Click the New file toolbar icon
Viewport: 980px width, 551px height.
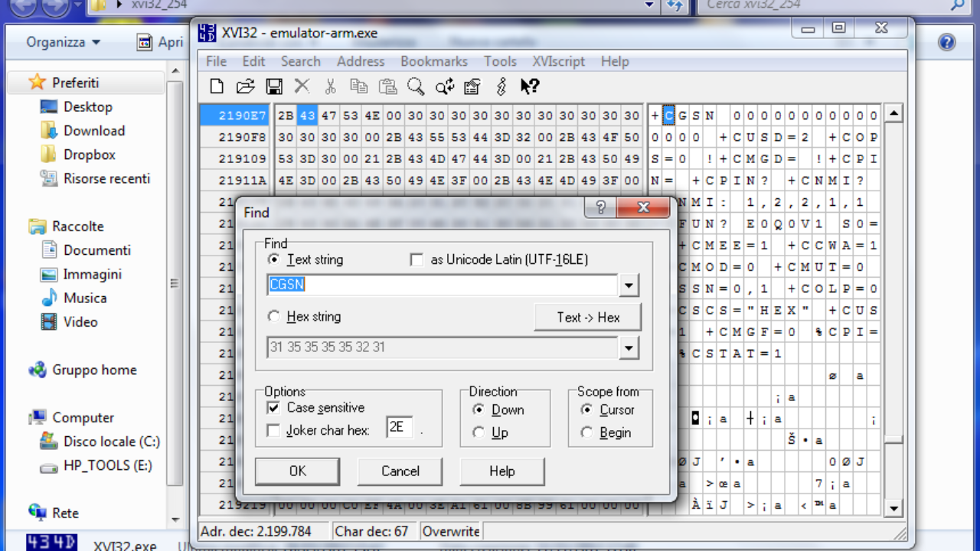pyautogui.click(x=217, y=86)
